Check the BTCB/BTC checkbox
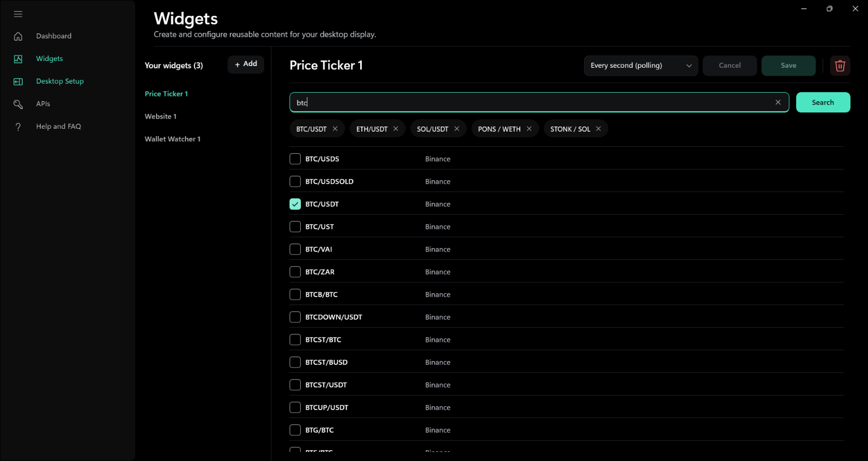 tap(295, 294)
